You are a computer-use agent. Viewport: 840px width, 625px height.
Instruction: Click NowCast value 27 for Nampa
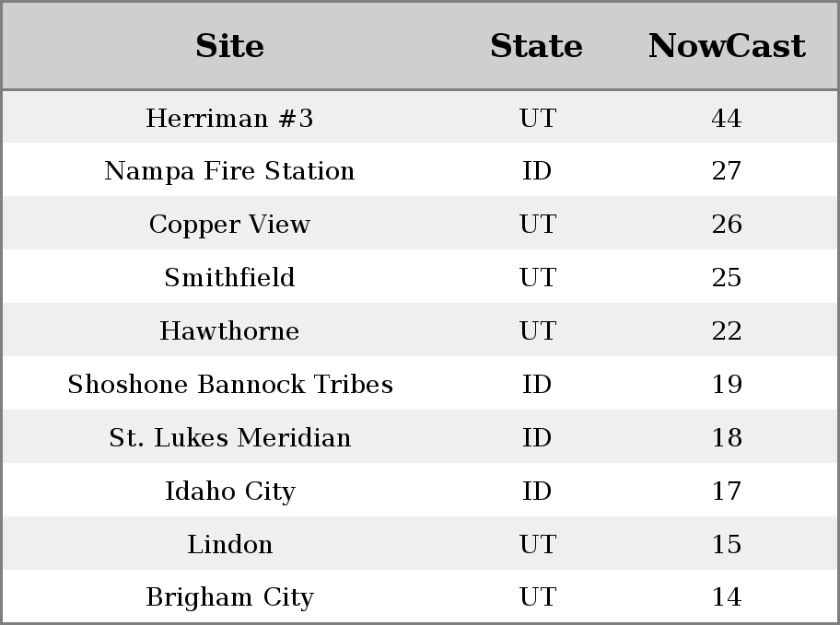coord(727,171)
